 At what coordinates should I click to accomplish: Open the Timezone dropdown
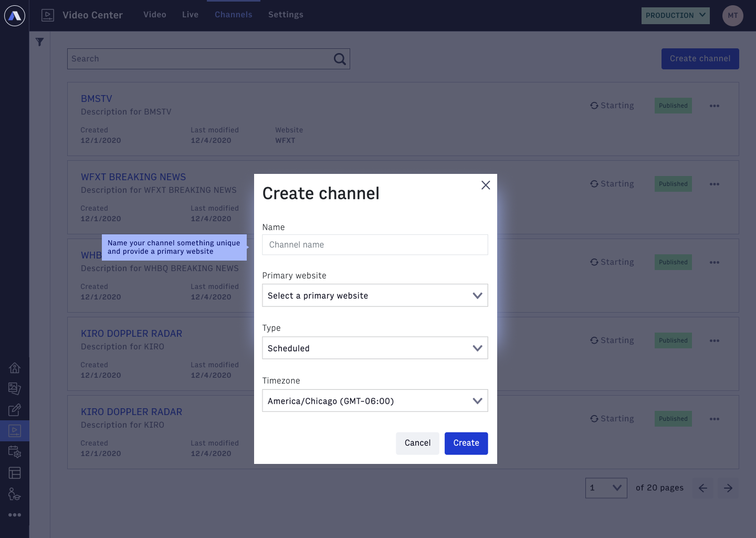pyautogui.click(x=375, y=400)
